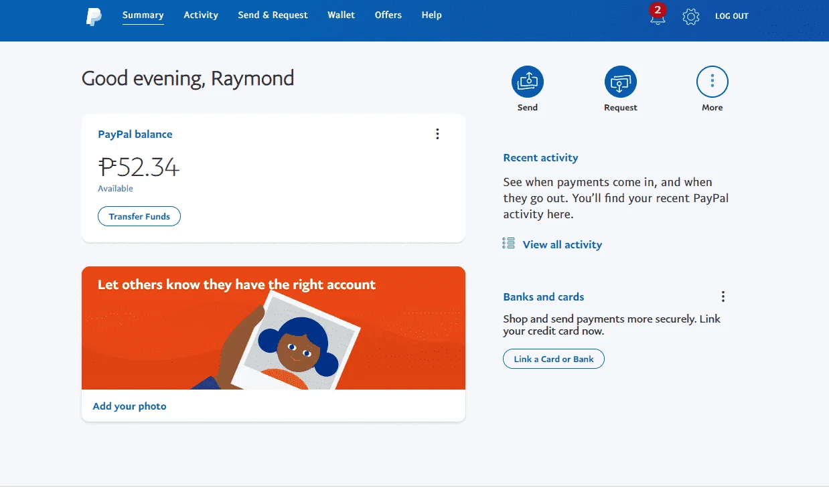
Task: Open the notifications bell icon
Action: click(x=658, y=18)
